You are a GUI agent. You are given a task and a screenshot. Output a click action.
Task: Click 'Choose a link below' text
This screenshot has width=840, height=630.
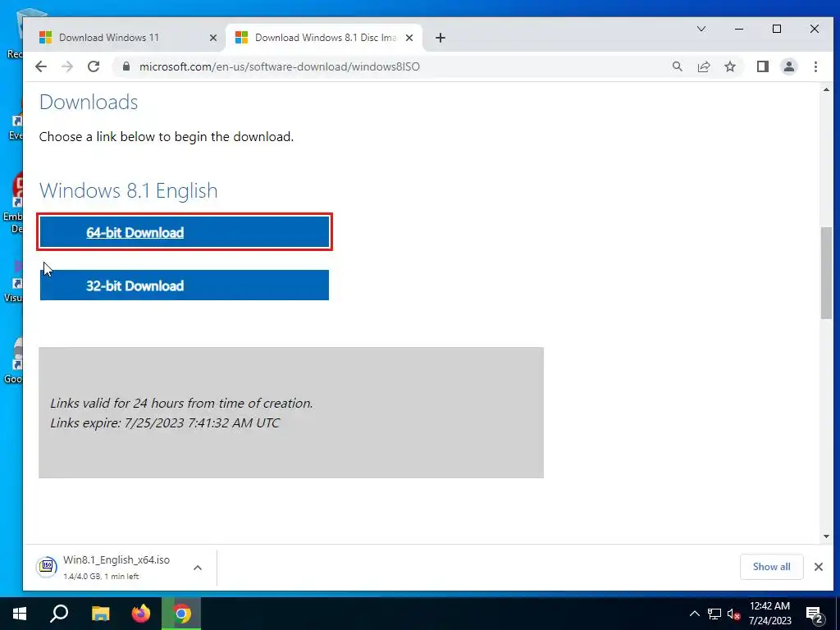click(166, 137)
